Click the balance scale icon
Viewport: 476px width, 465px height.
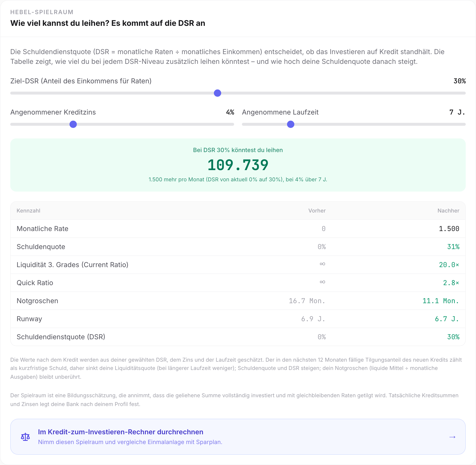25,437
